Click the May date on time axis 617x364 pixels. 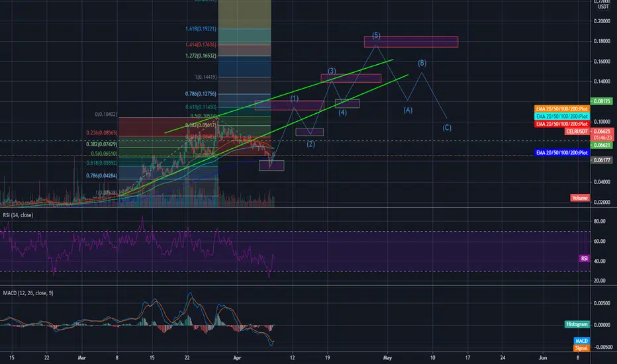387,357
